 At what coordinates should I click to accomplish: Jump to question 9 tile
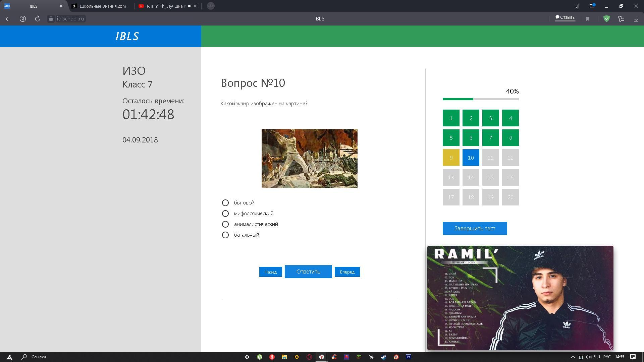click(x=451, y=158)
